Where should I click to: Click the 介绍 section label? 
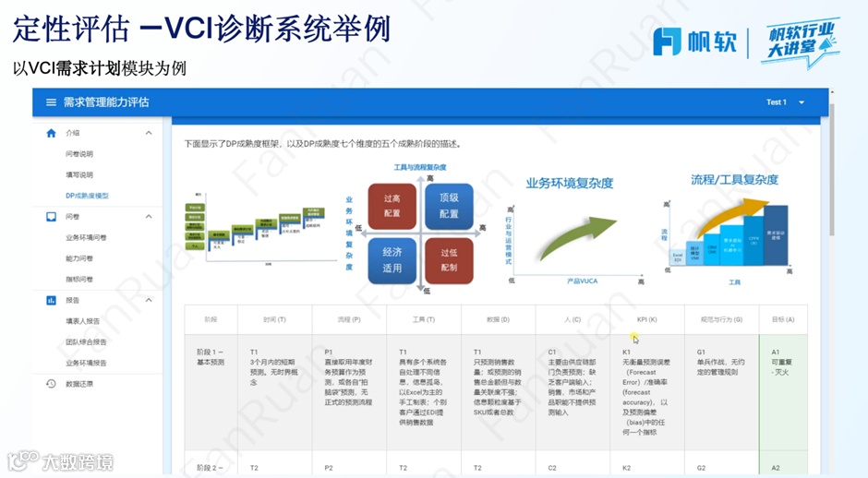[73, 133]
